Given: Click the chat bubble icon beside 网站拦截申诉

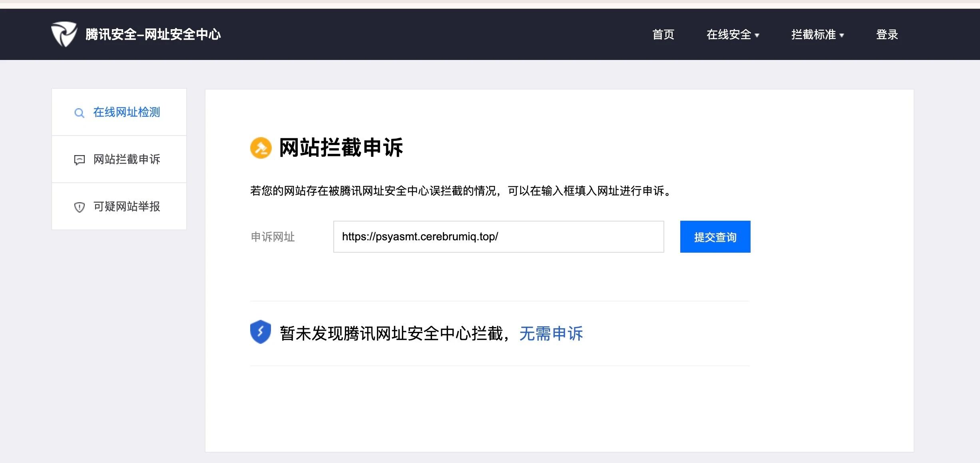Looking at the screenshot, I should 79,160.
